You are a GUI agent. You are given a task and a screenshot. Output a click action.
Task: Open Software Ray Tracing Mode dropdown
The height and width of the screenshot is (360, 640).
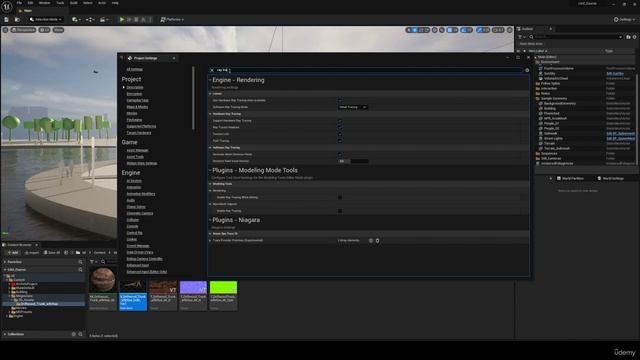coord(353,107)
